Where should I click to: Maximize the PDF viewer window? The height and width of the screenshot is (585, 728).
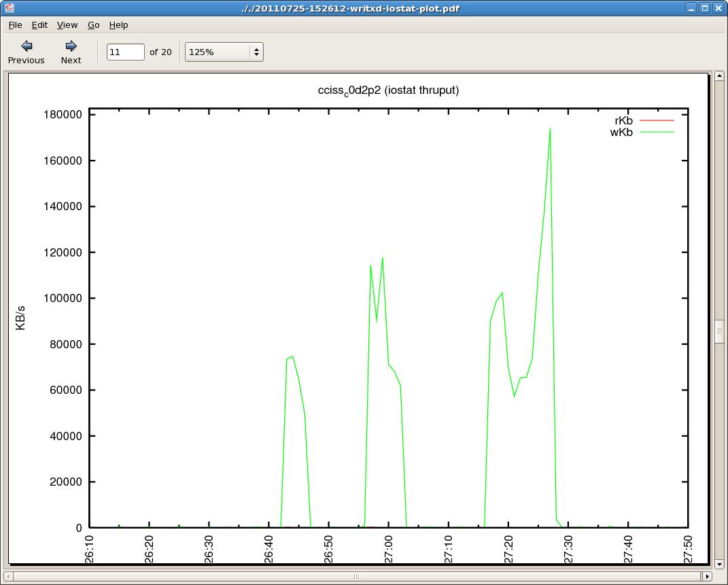(x=704, y=8)
